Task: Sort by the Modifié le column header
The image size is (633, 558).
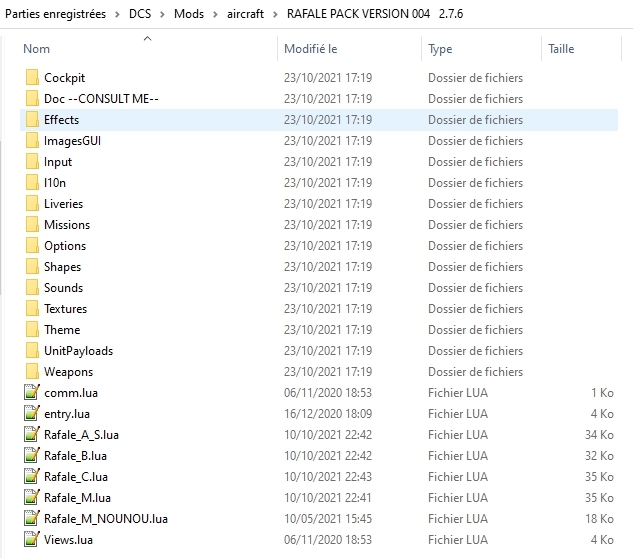Action: pyautogui.click(x=310, y=49)
